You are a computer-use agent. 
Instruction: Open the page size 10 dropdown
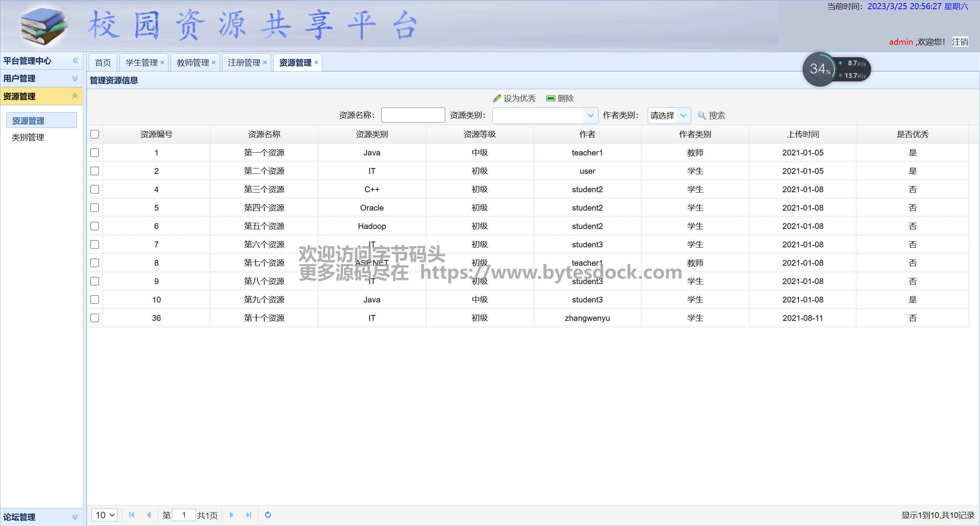click(105, 515)
